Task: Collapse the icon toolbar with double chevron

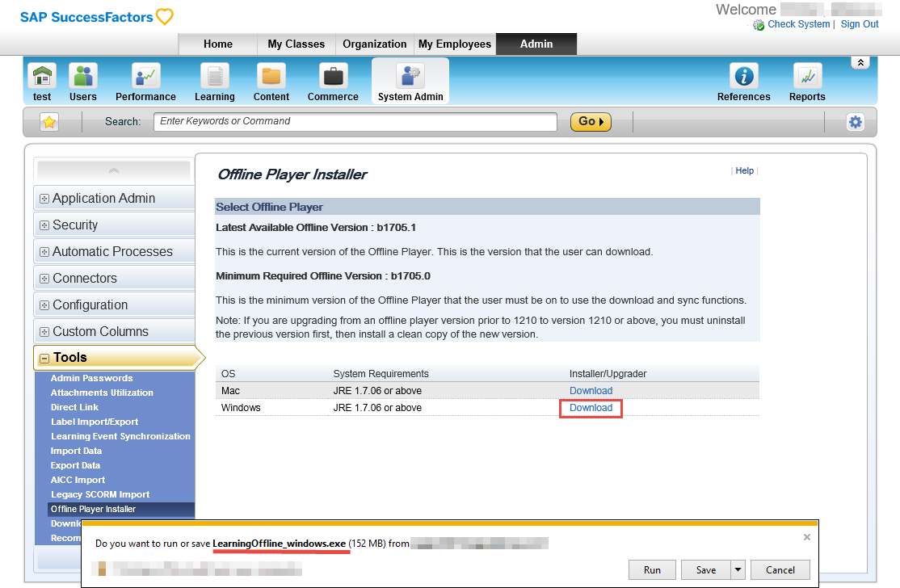Action: pyautogui.click(x=860, y=62)
